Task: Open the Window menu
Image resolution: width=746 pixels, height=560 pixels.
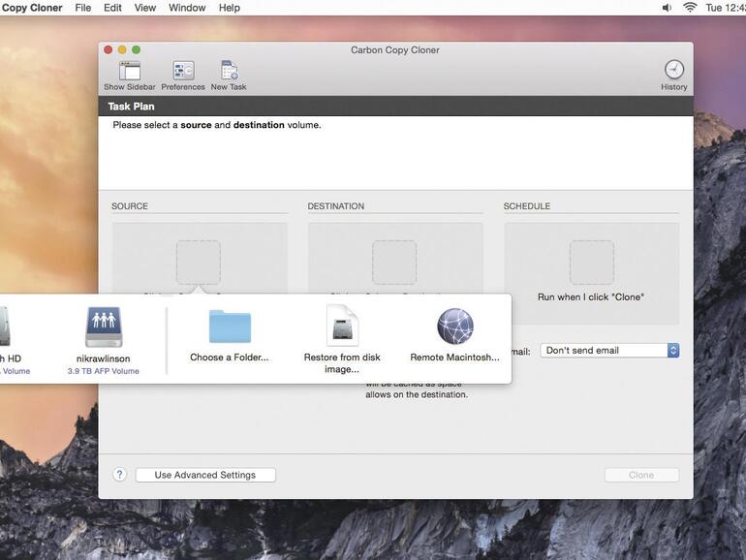Action: [187, 8]
